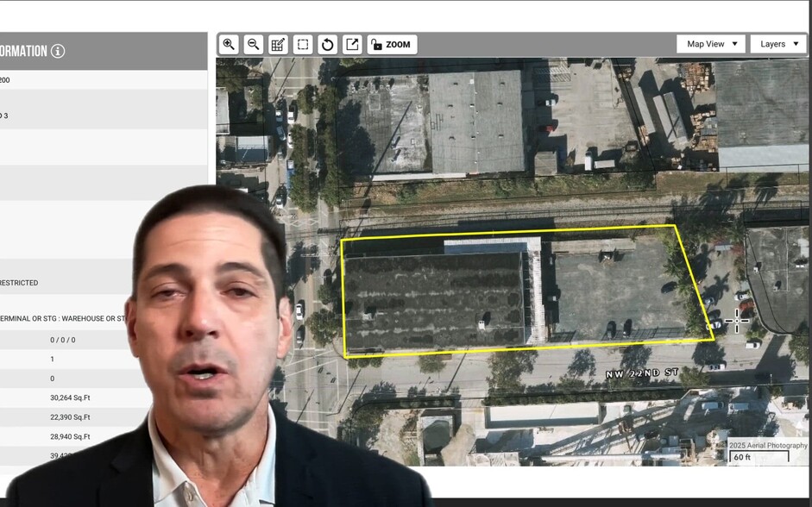This screenshot has height=507, width=812.
Task: Expand the Map View selector arrow
Action: coord(736,43)
